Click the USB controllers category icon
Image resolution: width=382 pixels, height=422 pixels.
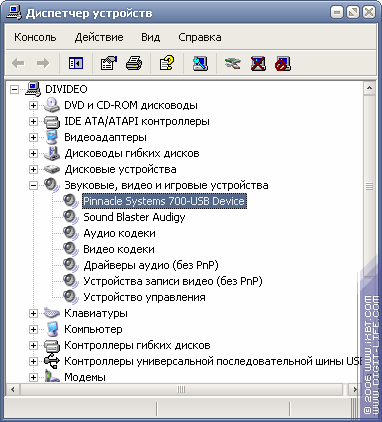click(52, 361)
